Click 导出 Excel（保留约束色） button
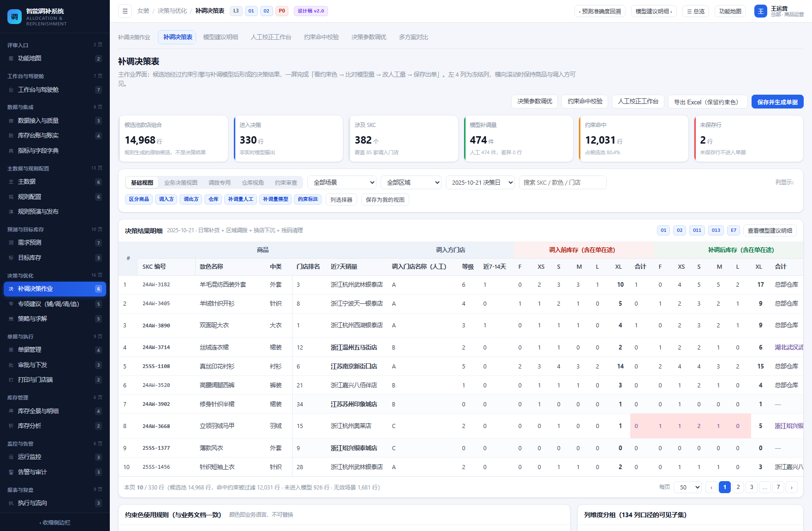This screenshot has width=812, height=531. tap(708, 102)
